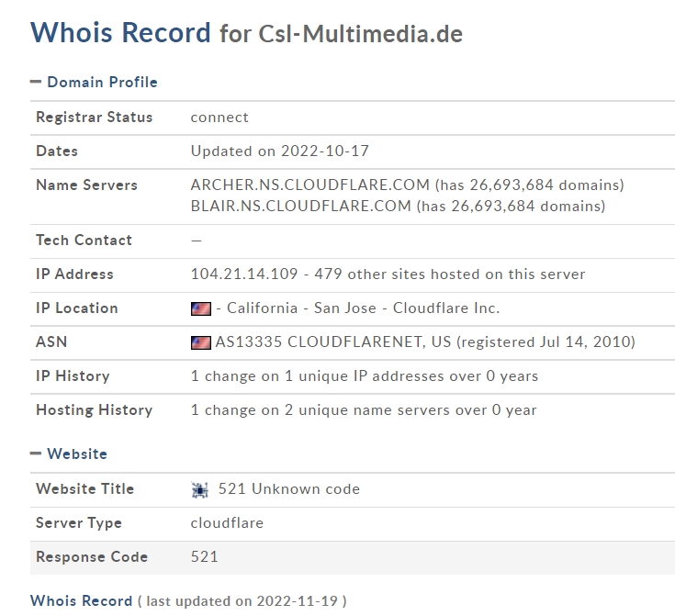Click the Response Code label
The width and height of the screenshot is (675, 616).
(x=92, y=557)
